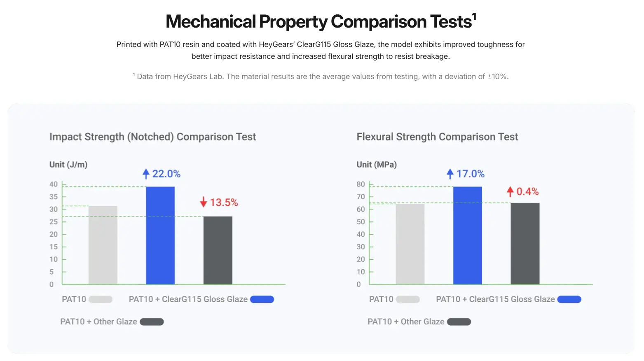Click the blue ClearG115 legend swatch under Impact chart
Viewport: 644px width, 361px height.
coord(262,299)
